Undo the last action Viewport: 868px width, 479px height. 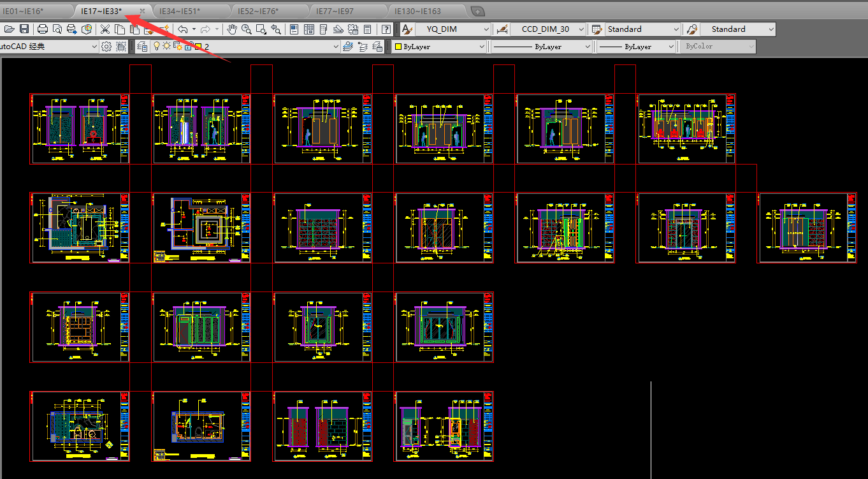pos(183,29)
